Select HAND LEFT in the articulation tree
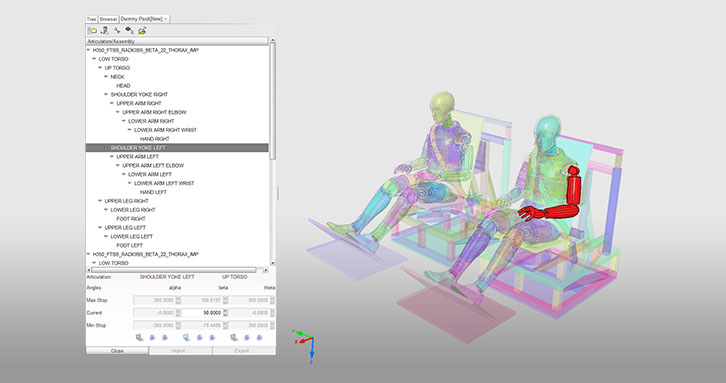Image resolution: width=726 pixels, height=383 pixels. 153,192
